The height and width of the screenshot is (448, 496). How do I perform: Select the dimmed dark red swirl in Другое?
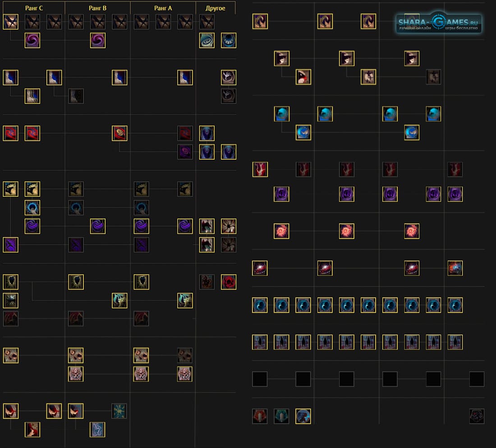[x=207, y=282]
